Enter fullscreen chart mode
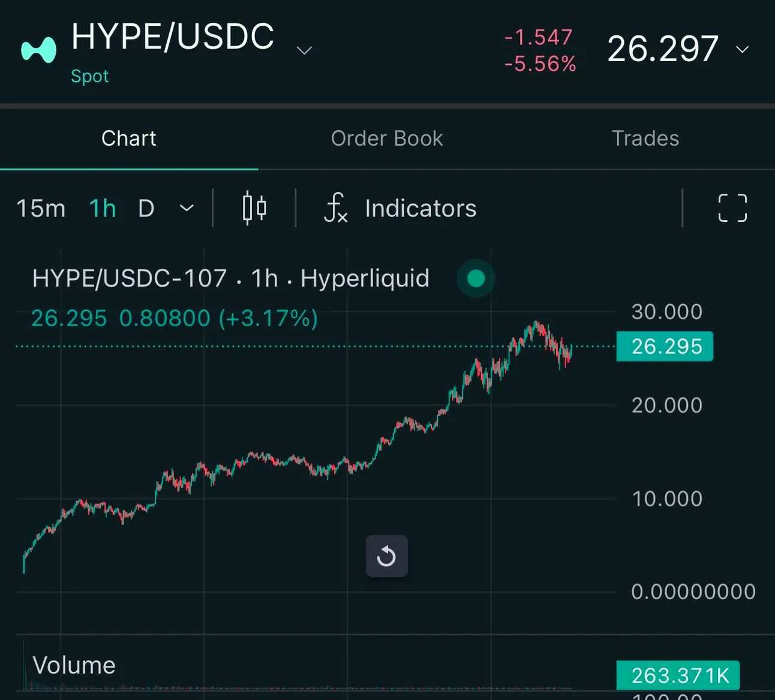This screenshot has height=700, width=775. [732, 208]
